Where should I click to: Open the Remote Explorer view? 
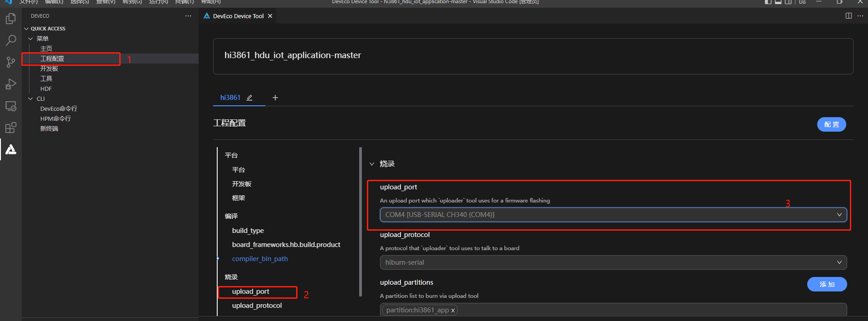[11, 106]
